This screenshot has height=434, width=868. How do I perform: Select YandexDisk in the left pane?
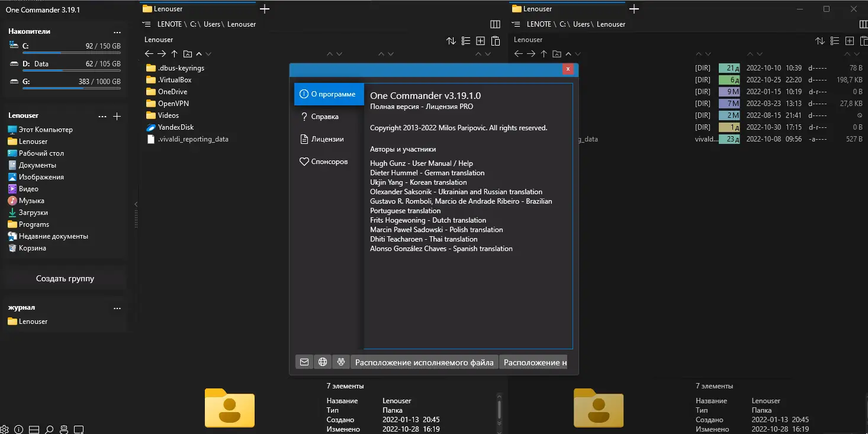170,127
